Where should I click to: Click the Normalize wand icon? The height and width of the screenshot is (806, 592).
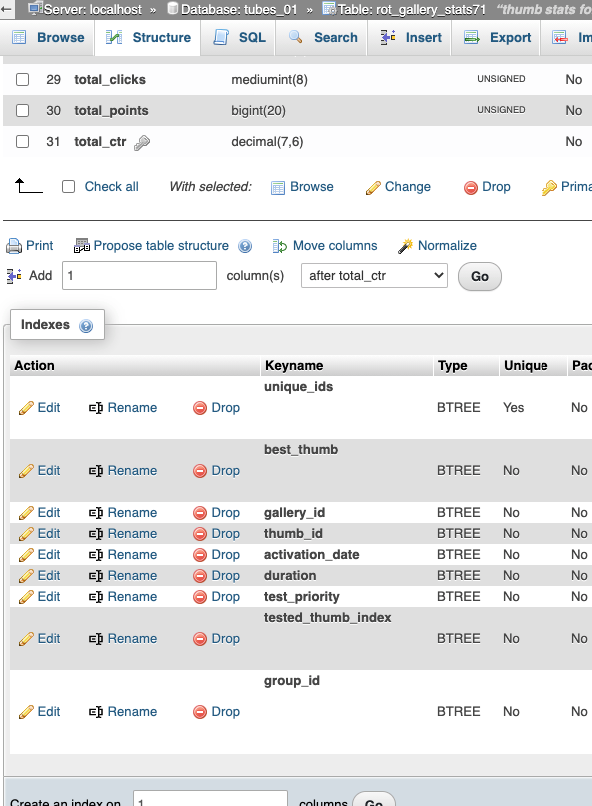coord(405,246)
